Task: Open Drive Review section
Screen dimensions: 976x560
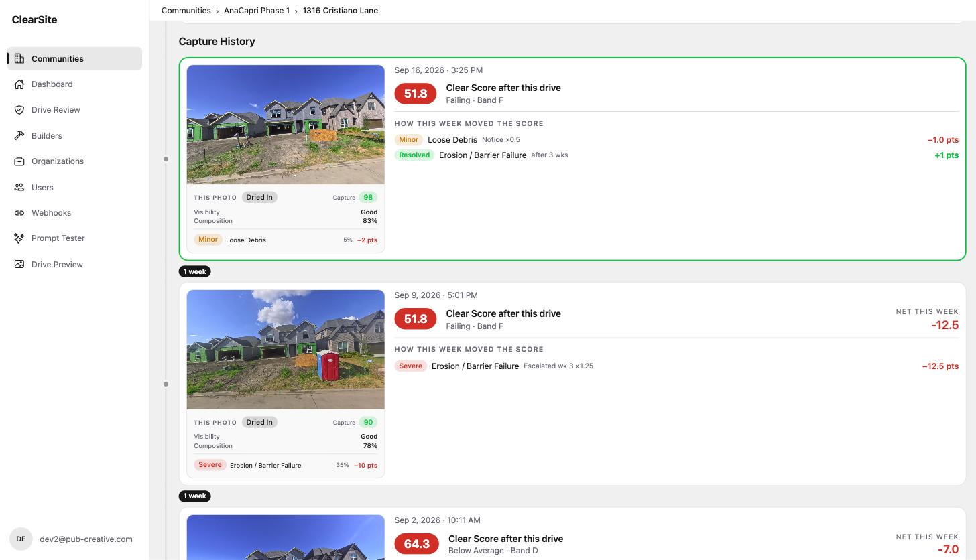Action: pos(74,110)
